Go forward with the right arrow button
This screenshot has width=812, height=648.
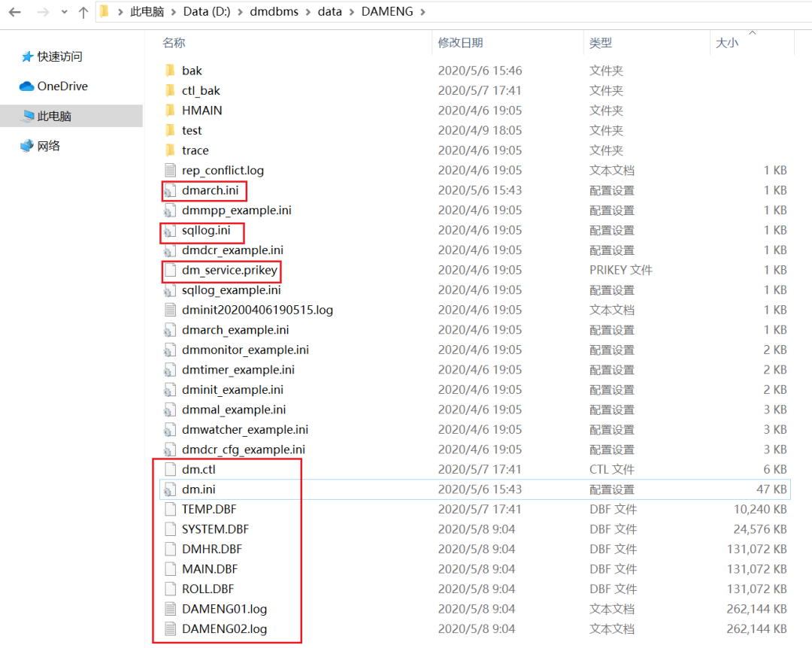click(44, 12)
